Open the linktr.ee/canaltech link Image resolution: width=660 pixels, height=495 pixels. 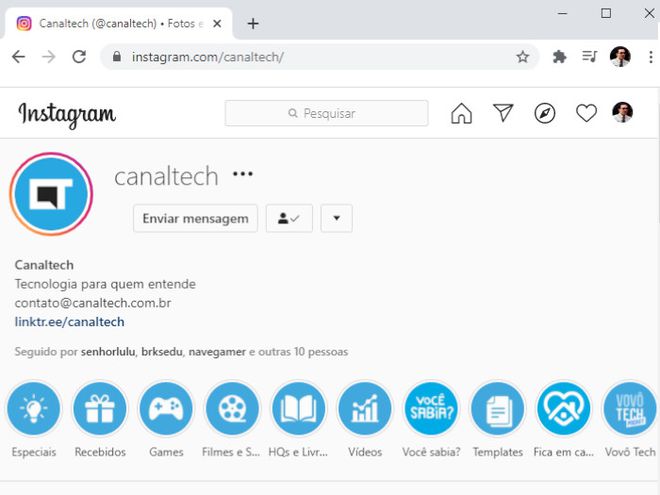pos(69,322)
